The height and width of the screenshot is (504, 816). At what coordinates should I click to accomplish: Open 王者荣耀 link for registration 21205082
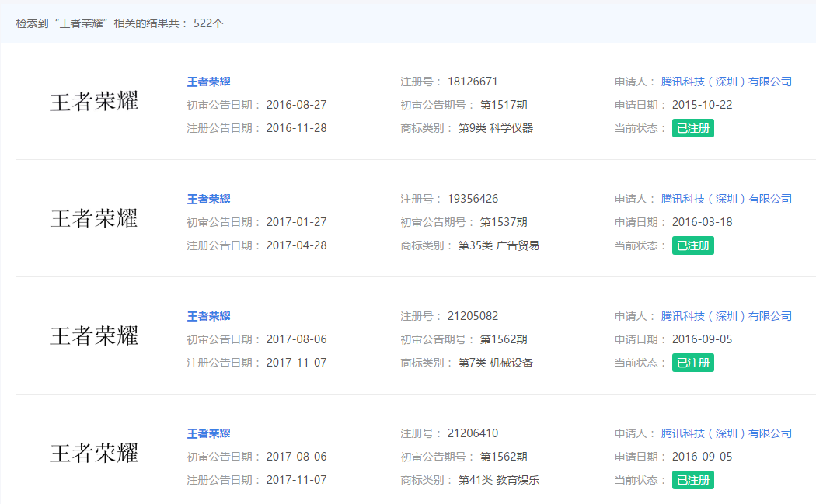point(209,316)
